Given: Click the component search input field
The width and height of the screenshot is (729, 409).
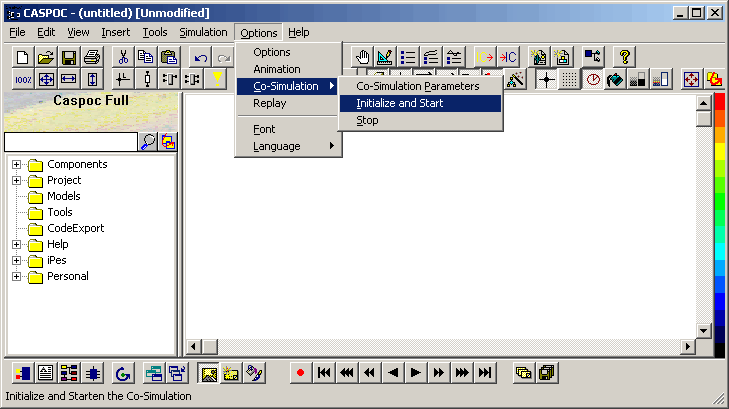Looking at the screenshot, I should tap(71, 142).
